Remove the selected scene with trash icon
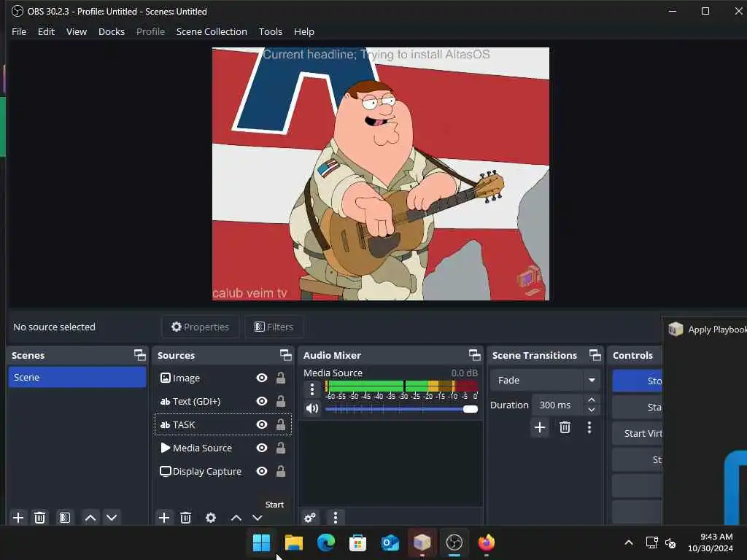 pyautogui.click(x=40, y=518)
